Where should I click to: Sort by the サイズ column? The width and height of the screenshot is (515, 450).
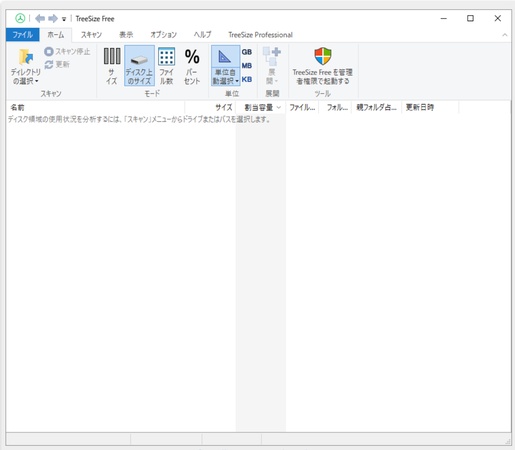click(210, 107)
